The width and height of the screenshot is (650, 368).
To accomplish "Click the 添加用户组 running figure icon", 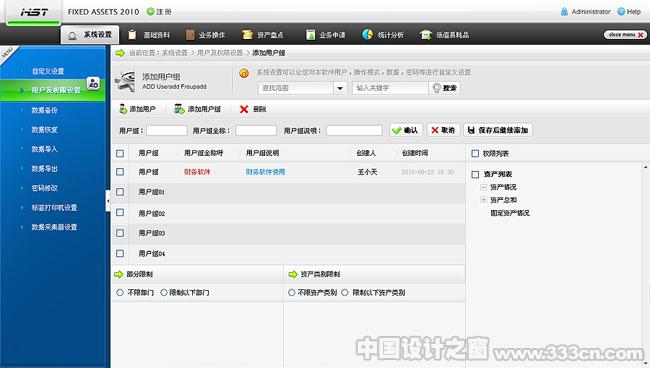I will tap(126, 81).
